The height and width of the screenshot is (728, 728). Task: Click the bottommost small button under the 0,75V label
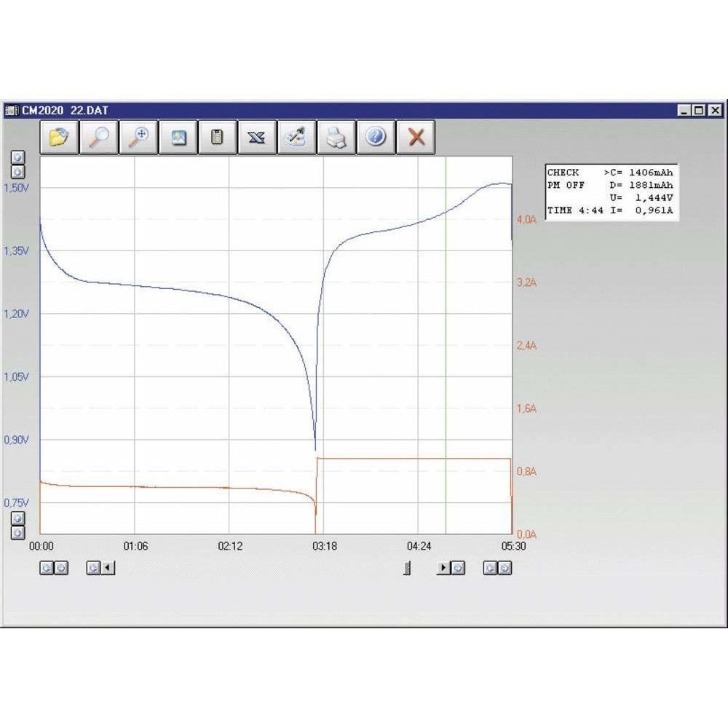pos(17,533)
